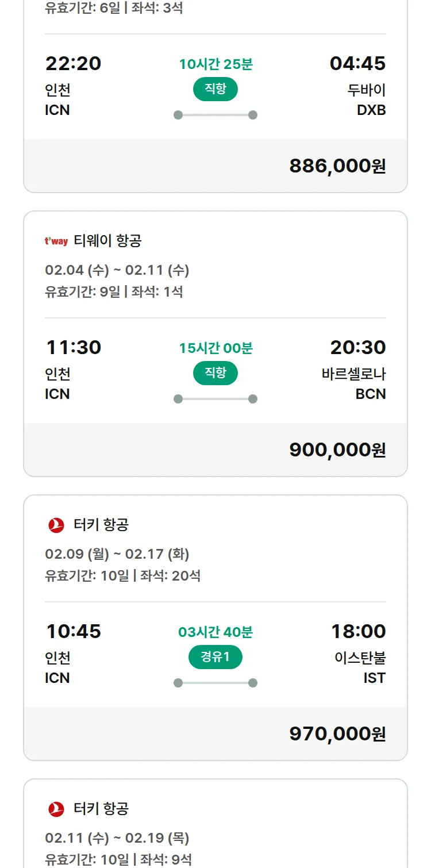Screen dimensions: 431x868
Task: Click Turkish Airlines logo on 02.11 flight
Action: (x=56, y=809)
